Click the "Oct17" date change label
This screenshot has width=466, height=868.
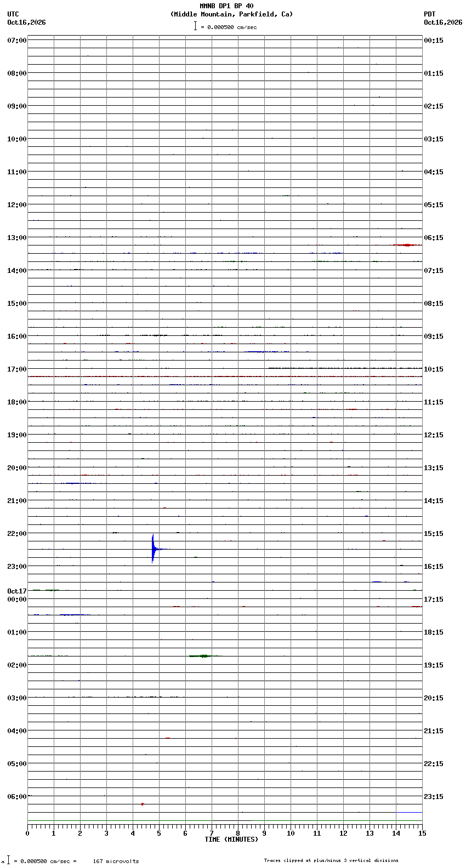[x=17, y=591]
